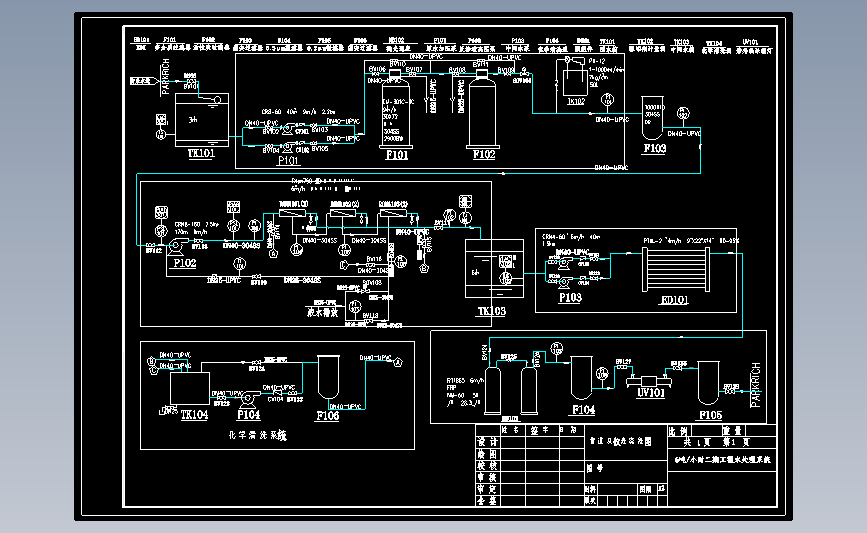This screenshot has width=867, height=533.
Task: Select the 设计 title block cell
Action: pyautogui.click(x=487, y=442)
